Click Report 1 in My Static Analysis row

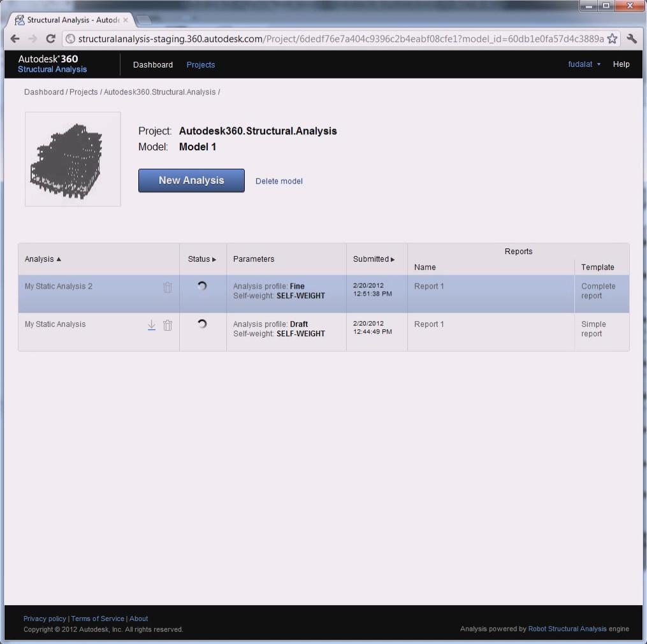429,324
